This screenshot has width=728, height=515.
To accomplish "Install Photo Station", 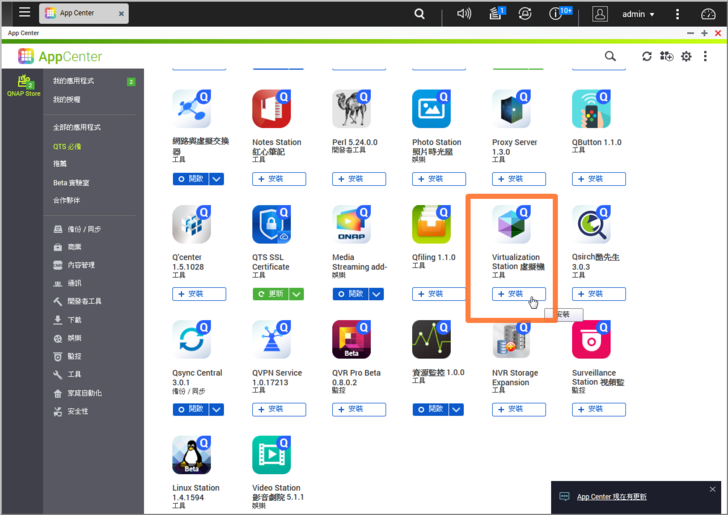I will 439,179.
